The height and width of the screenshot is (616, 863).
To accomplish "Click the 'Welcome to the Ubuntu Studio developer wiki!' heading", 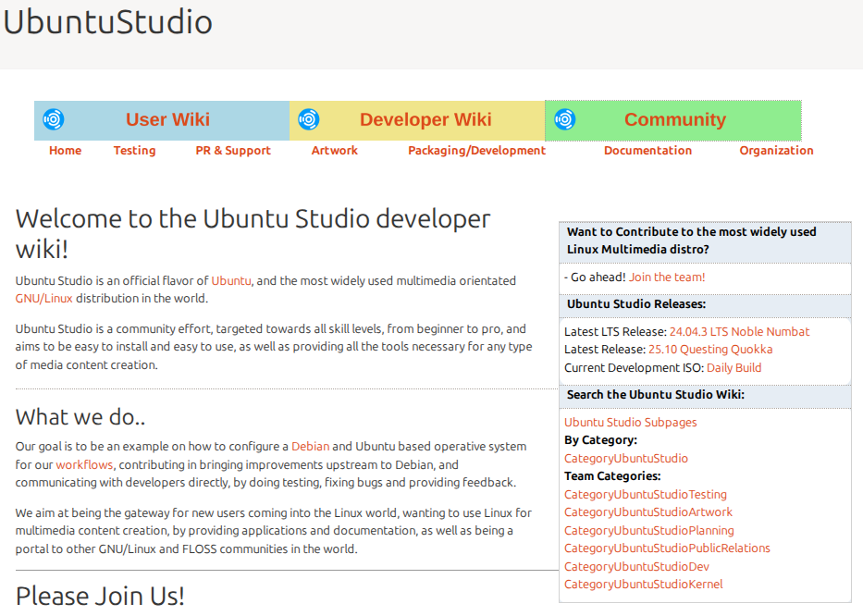I will (x=253, y=233).
